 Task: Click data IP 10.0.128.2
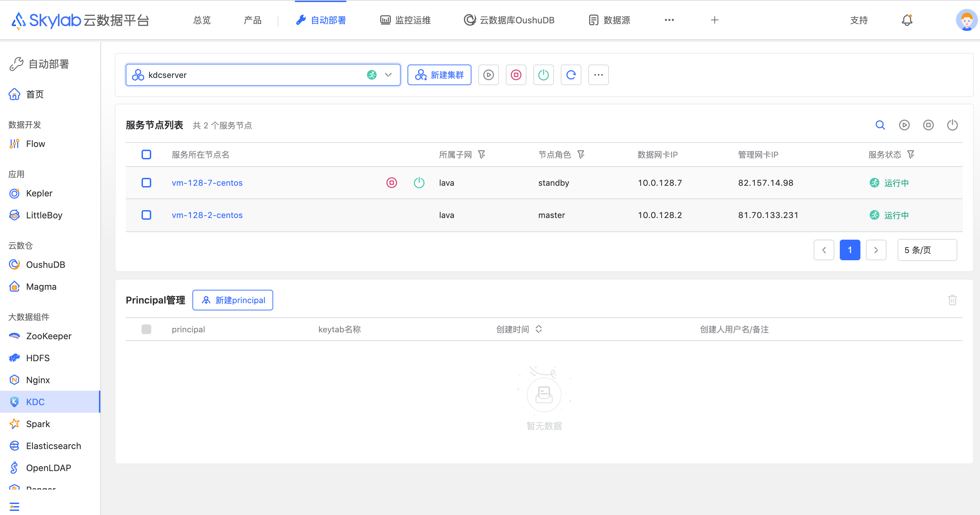click(660, 215)
